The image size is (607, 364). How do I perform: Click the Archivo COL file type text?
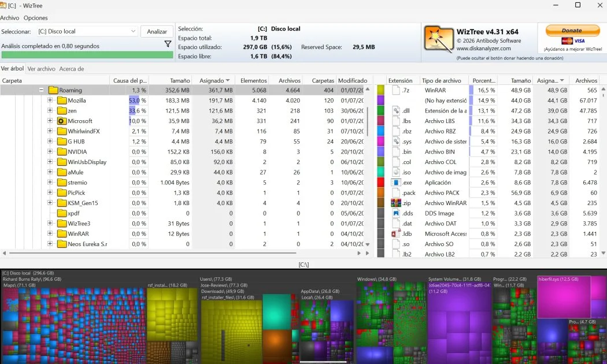click(x=441, y=162)
